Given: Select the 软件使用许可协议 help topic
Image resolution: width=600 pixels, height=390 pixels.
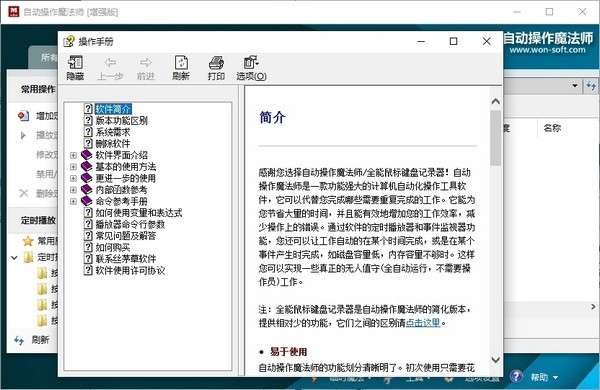Looking at the screenshot, I should (x=130, y=270).
